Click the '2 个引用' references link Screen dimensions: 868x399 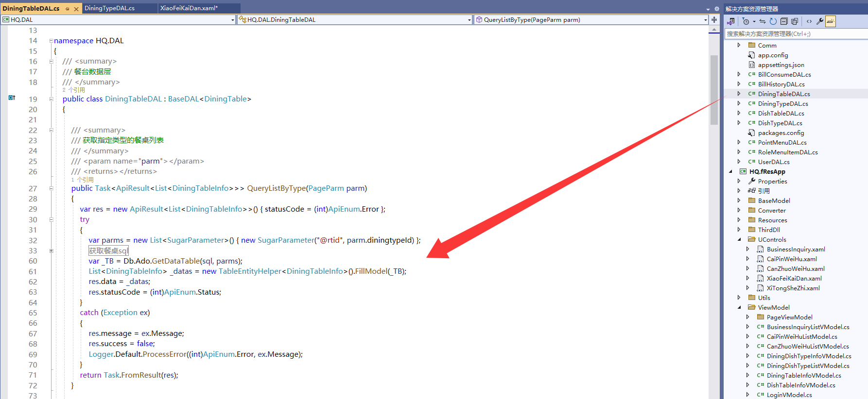pyautogui.click(x=73, y=90)
